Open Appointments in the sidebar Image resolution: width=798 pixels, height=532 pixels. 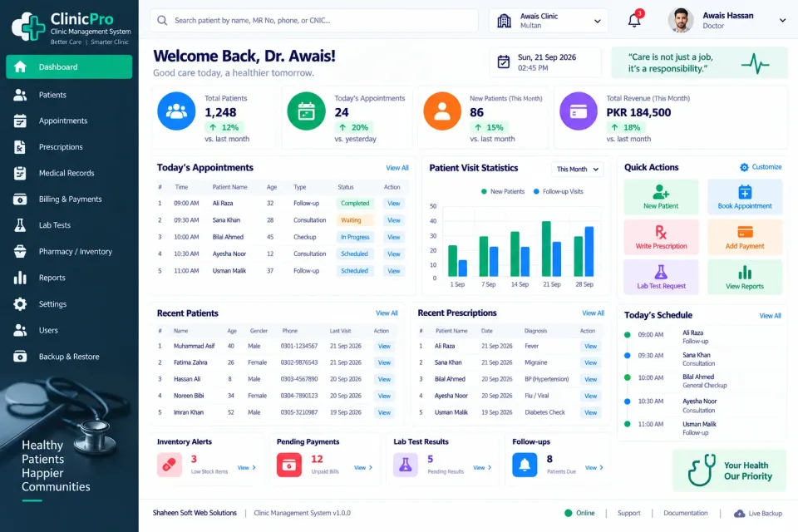coord(69,121)
